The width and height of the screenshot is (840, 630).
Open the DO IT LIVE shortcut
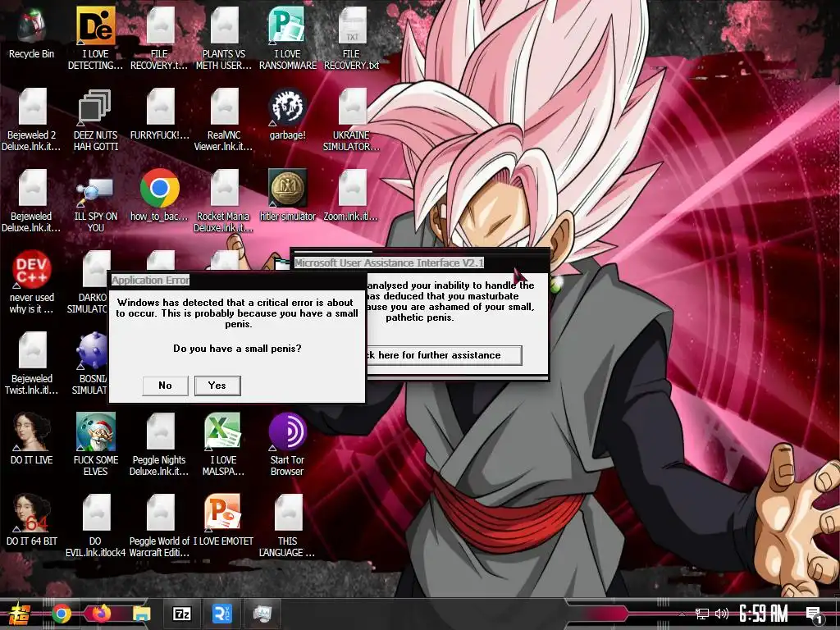(x=32, y=440)
